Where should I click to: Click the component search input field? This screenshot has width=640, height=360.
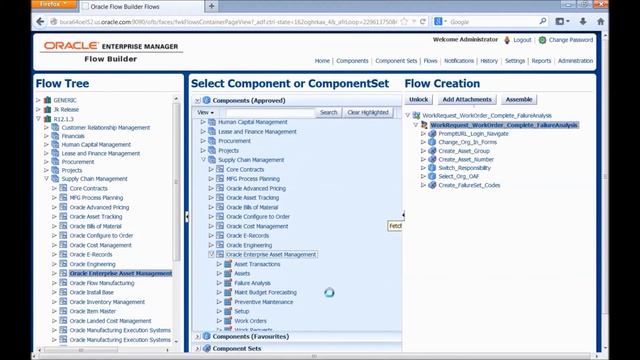(270, 112)
